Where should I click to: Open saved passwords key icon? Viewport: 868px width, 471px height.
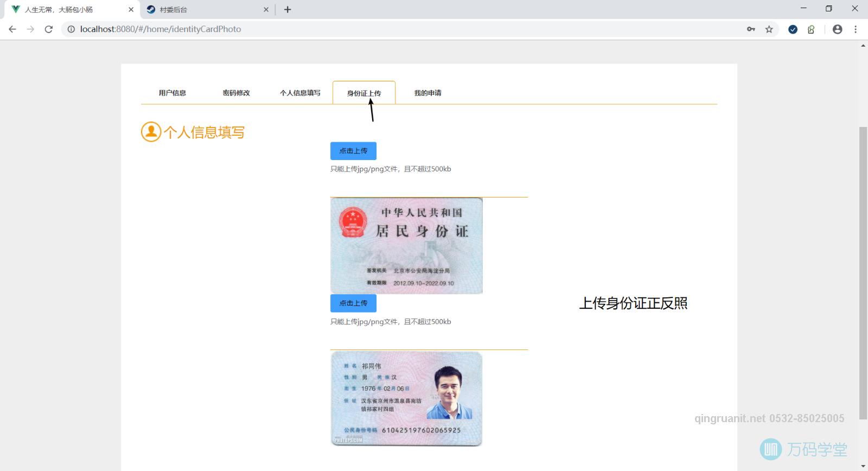click(x=751, y=29)
